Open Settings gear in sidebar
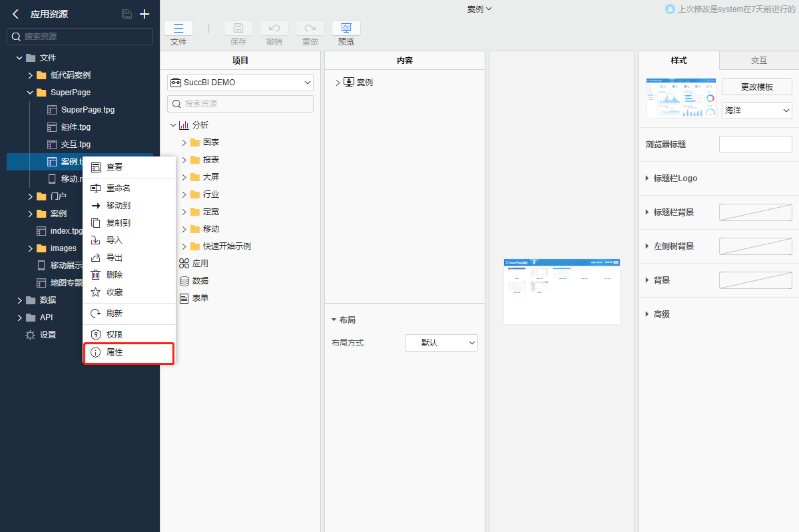This screenshot has width=799, height=532. pos(31,335)
